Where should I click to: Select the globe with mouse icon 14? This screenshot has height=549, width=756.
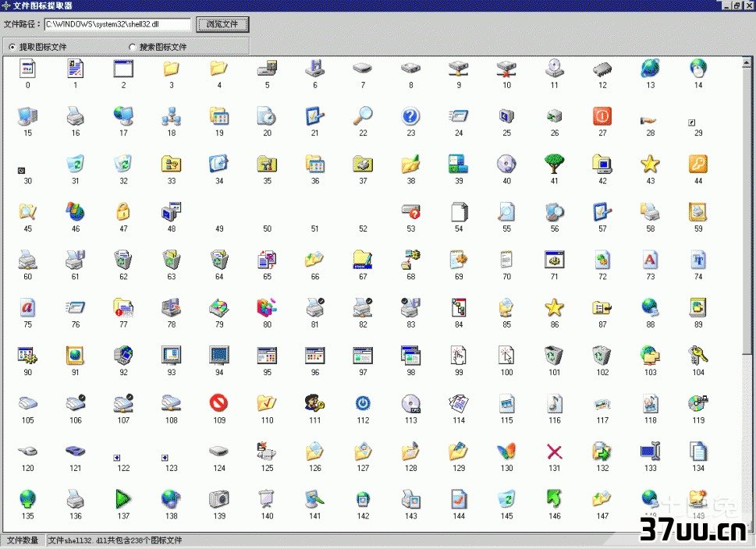point(698,69)
